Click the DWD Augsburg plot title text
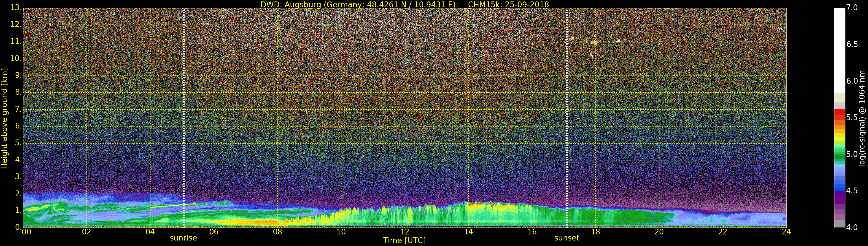 coord(404,4)
